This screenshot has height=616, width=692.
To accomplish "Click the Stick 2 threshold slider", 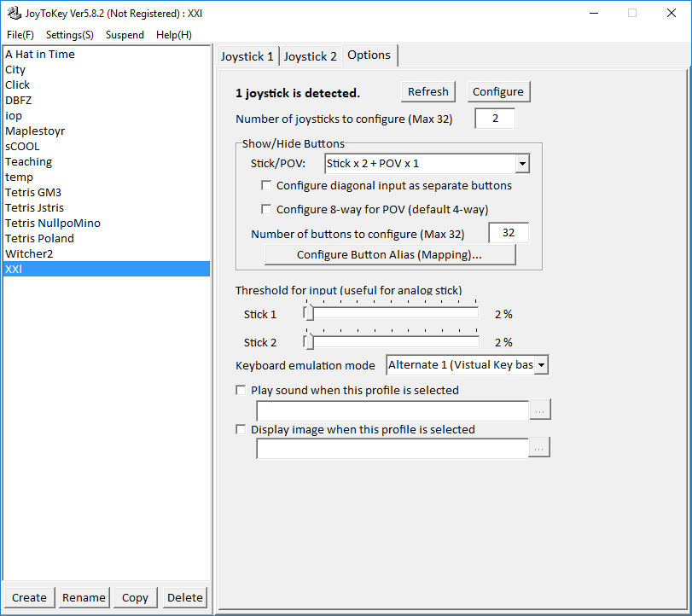I will click(392, 342).
